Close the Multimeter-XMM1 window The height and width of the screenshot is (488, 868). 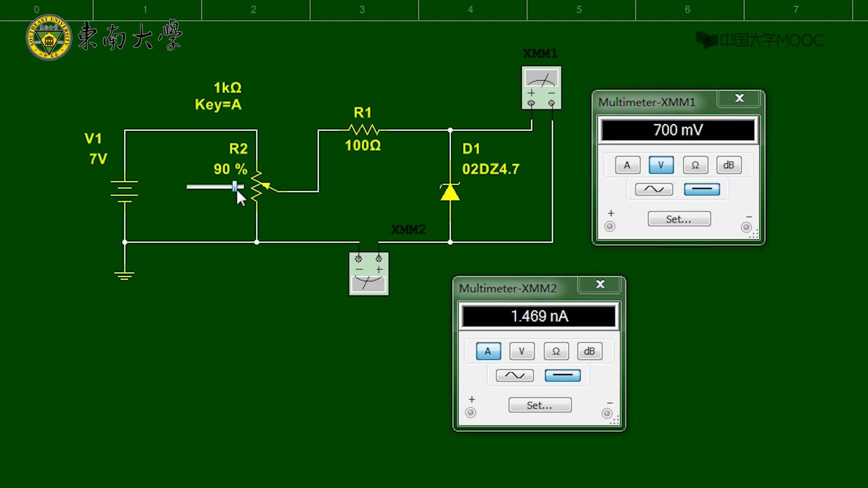pos(740,98)
